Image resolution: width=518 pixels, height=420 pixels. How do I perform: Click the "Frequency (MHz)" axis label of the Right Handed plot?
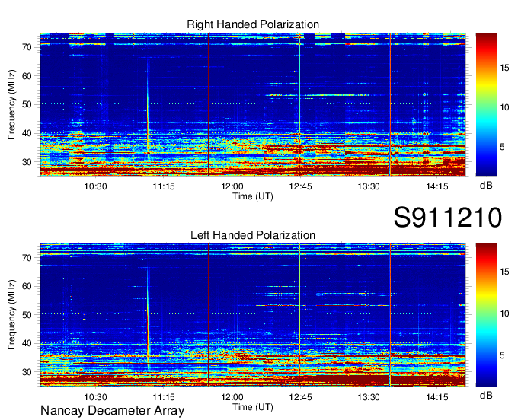click(11, 104)
